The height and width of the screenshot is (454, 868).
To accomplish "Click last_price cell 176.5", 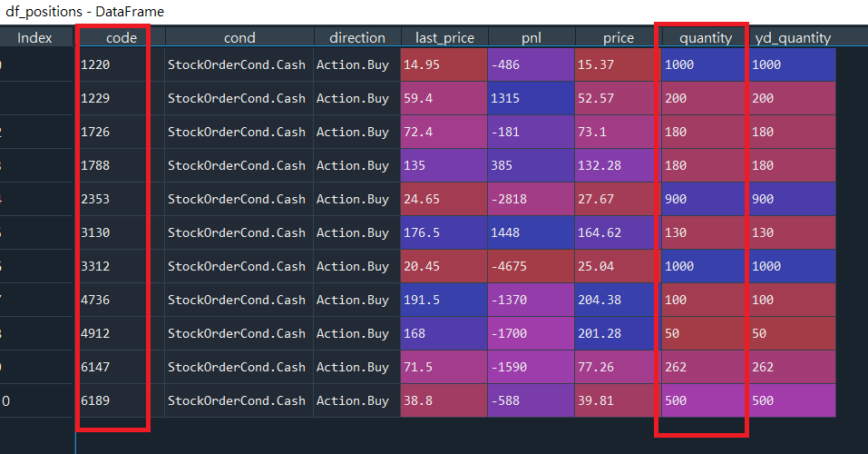I will 444,232.
